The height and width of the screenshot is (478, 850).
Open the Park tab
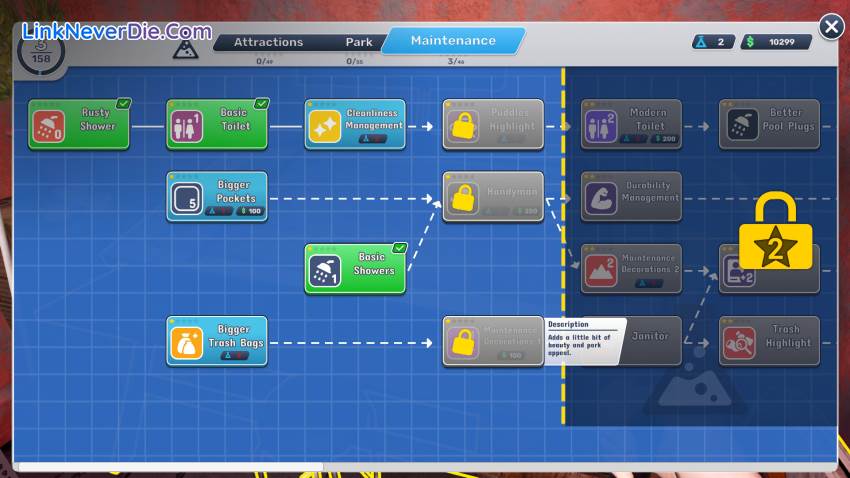359,42
